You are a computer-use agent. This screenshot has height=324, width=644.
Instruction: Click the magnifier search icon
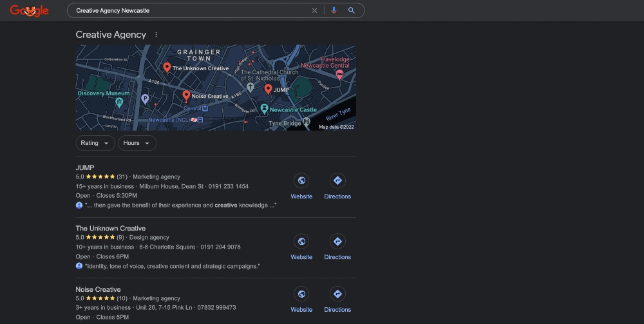[351, 11]
